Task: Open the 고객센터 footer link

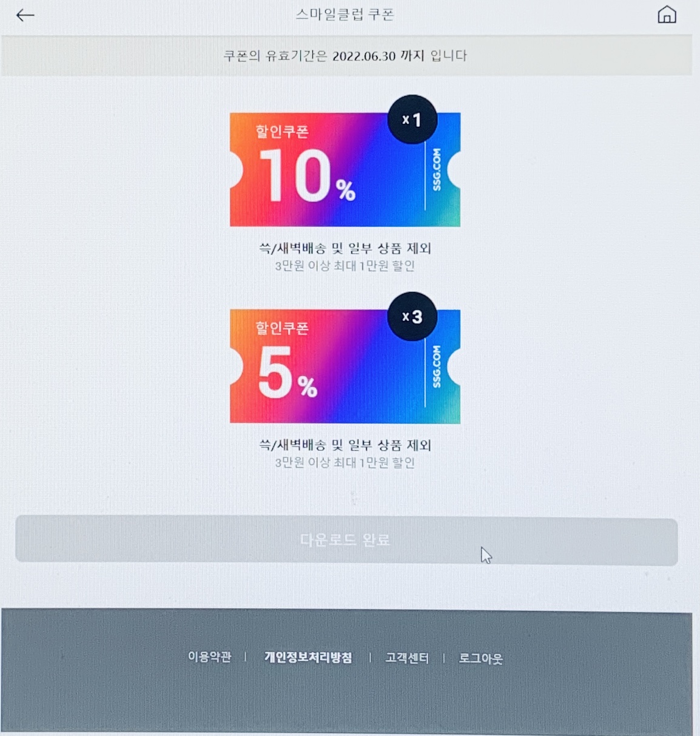Action: [x=407, y=658]
